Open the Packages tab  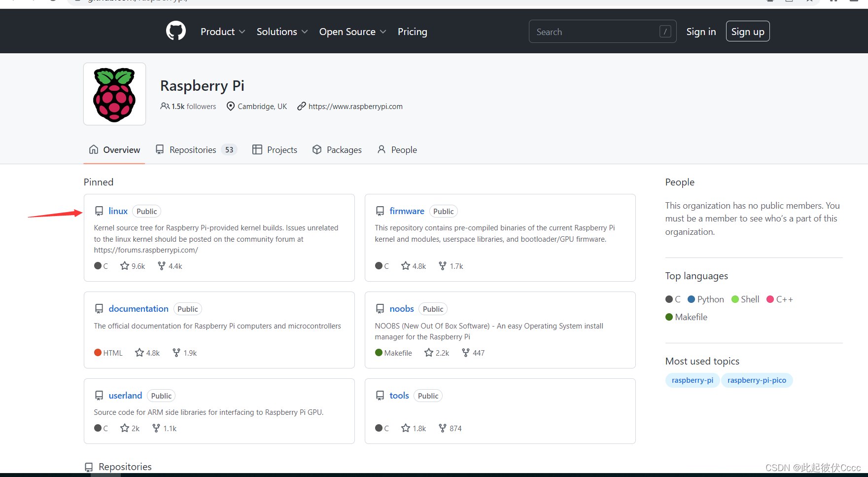click(337, 149)
